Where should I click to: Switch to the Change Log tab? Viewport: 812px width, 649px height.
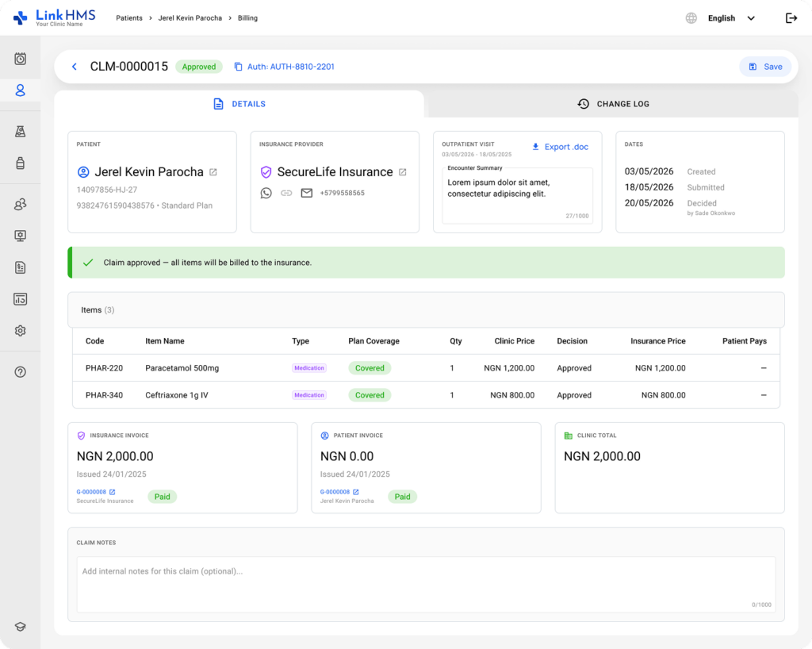613,104
